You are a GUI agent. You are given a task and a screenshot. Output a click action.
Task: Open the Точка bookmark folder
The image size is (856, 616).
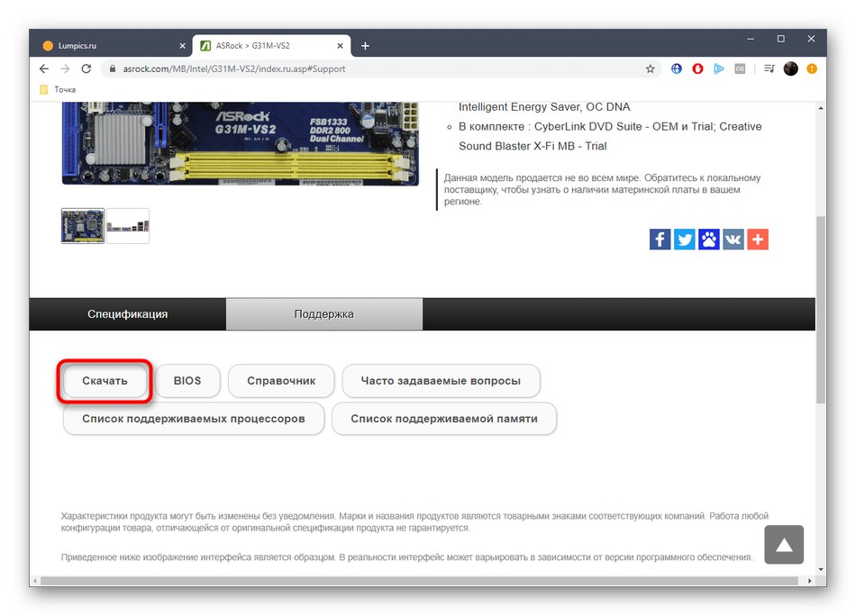[58, 89]
